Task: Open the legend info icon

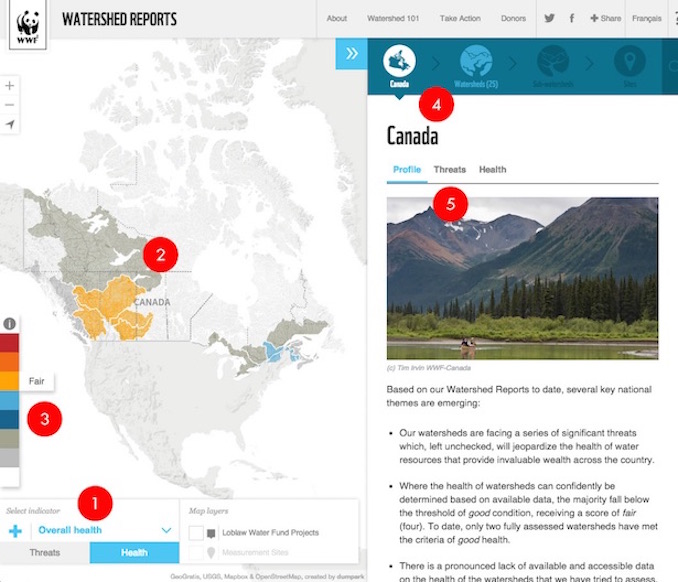Action: coord(10,323)
